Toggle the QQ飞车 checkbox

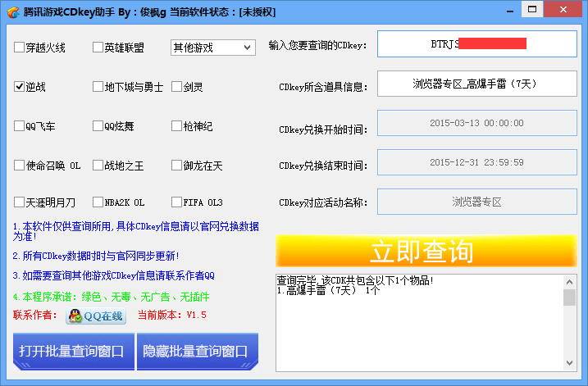pyautogui.click(x=19, y=126)
